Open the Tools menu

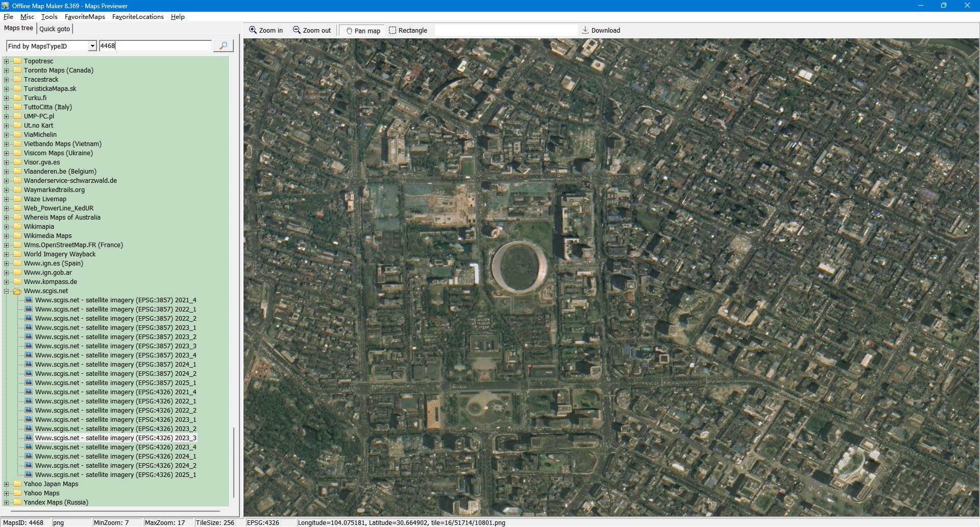(49, 17)
